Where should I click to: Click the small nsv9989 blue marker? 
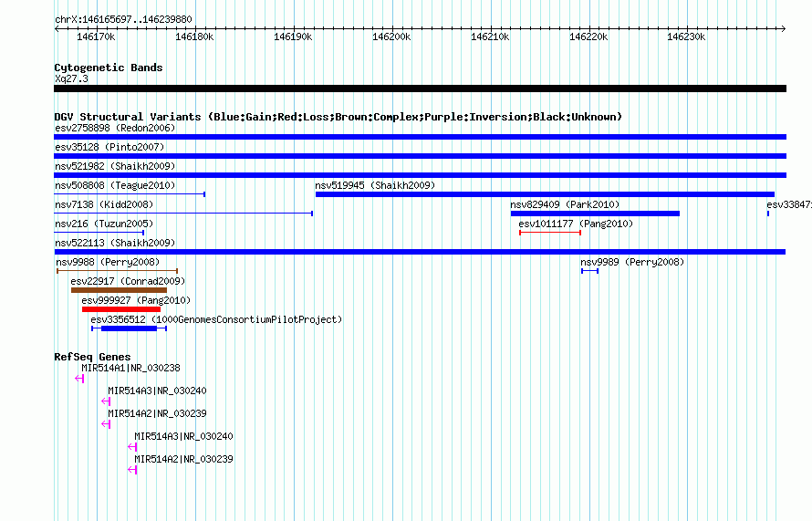(x=589, y=271)
